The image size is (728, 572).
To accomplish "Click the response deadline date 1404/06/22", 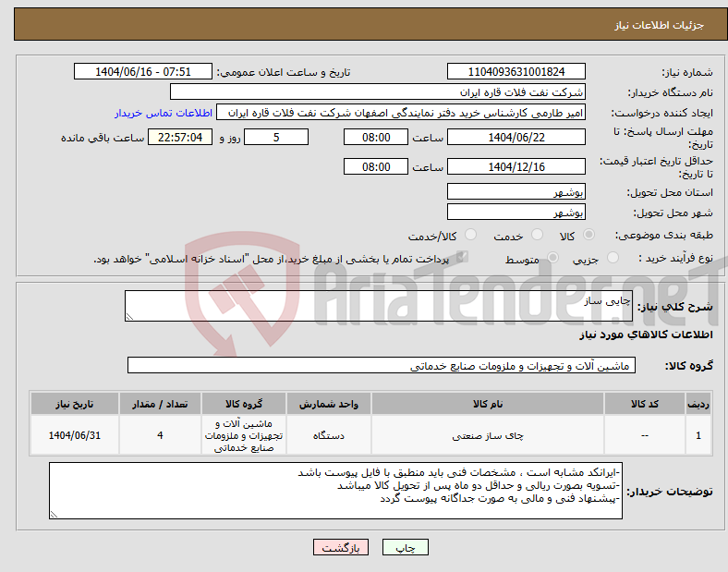I will pos(516,138).
